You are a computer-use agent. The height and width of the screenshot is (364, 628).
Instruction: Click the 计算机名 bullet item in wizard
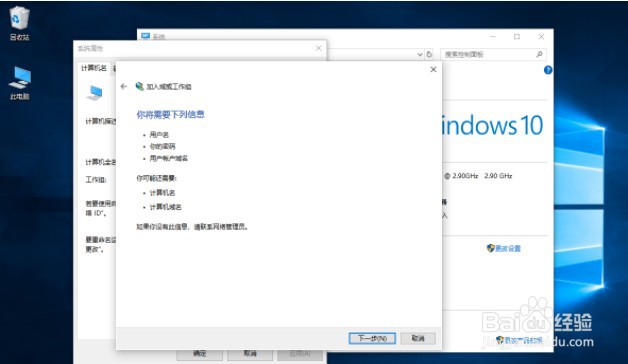click(x=162, y=193)
